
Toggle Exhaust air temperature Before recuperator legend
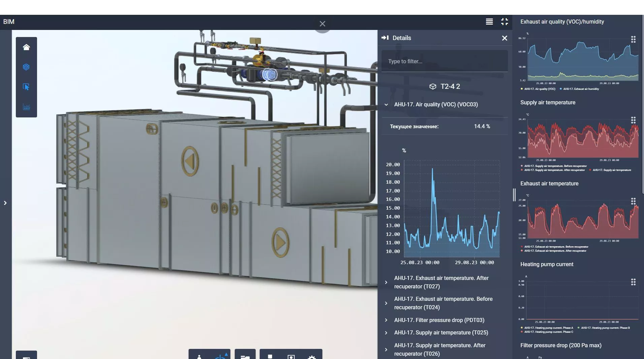[x=554, y=247]
